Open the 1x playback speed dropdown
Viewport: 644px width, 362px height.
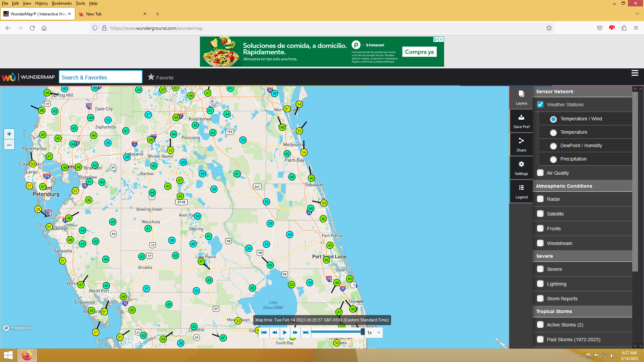(x=374, y=333)
